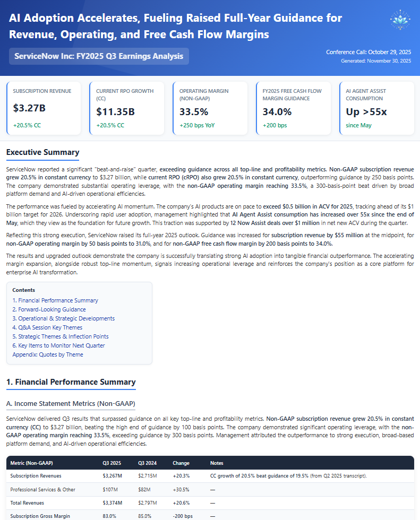Image resolution: width=420 pixels, height=520 pixels.
Task: Click the '+20.3%' change cell
Action: 181,476
